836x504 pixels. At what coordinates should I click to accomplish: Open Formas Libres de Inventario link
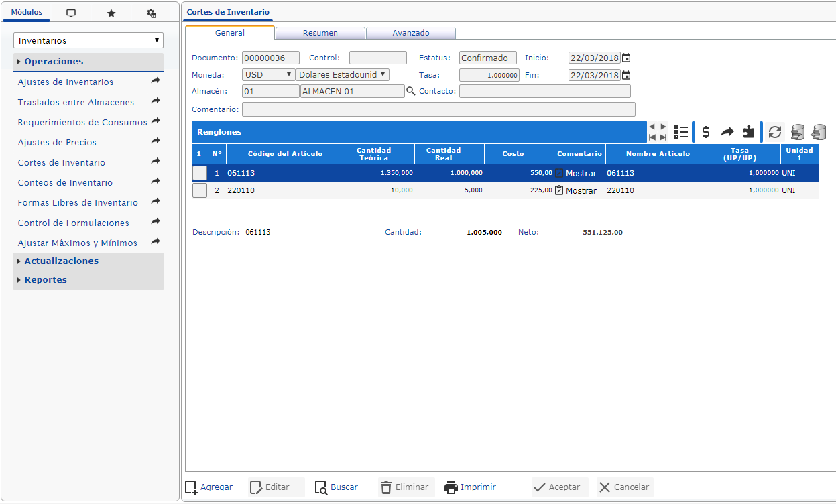tap(78, 202)
